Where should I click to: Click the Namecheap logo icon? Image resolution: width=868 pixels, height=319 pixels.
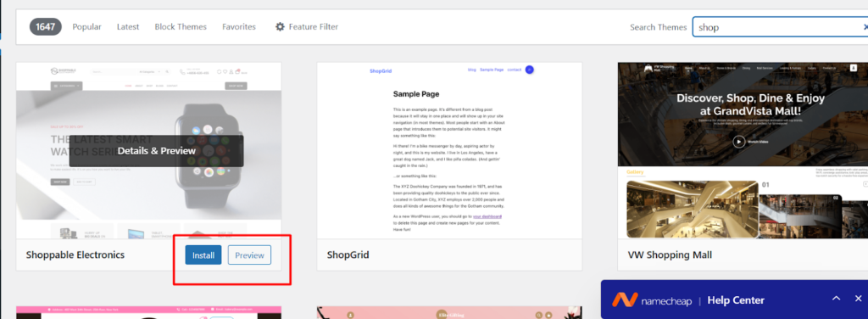(x=625, y=300)
